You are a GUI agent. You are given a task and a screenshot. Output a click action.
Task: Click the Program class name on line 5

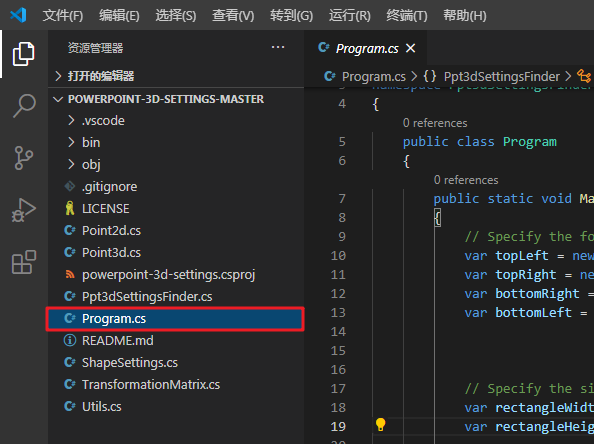(x=530, y=142)
